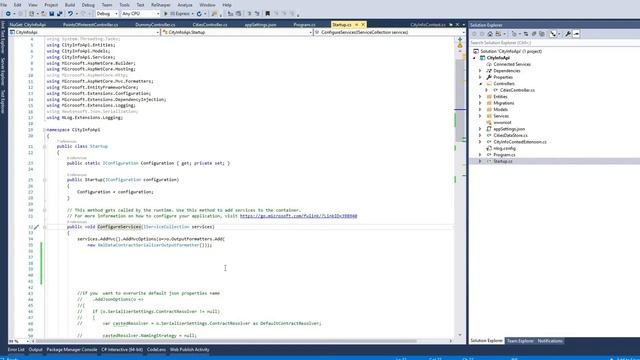Select CitiesController.cs in Solution Explorer
640x360 pixels.
pos(517,90)
